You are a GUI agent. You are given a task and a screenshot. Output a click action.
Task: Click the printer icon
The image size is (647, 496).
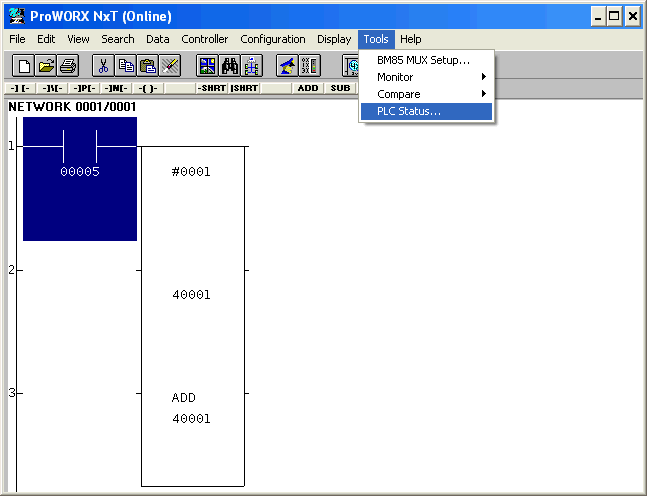[68, 66]
